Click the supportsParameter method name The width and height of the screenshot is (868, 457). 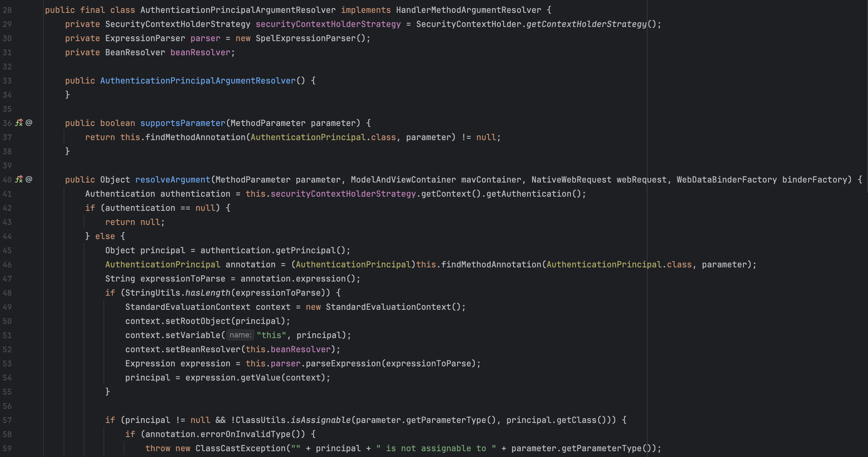click(x=182, y=123)
